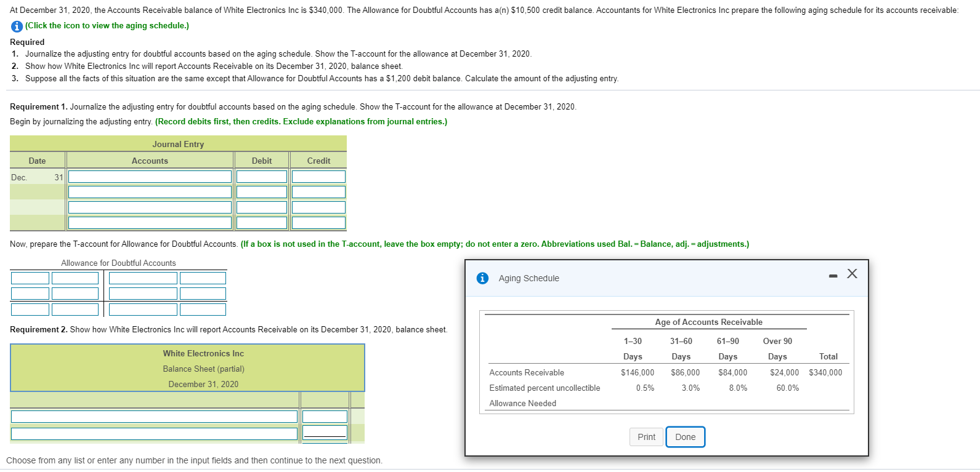
Task: Select the first balance sheet line description field
Action: point(154,417)
